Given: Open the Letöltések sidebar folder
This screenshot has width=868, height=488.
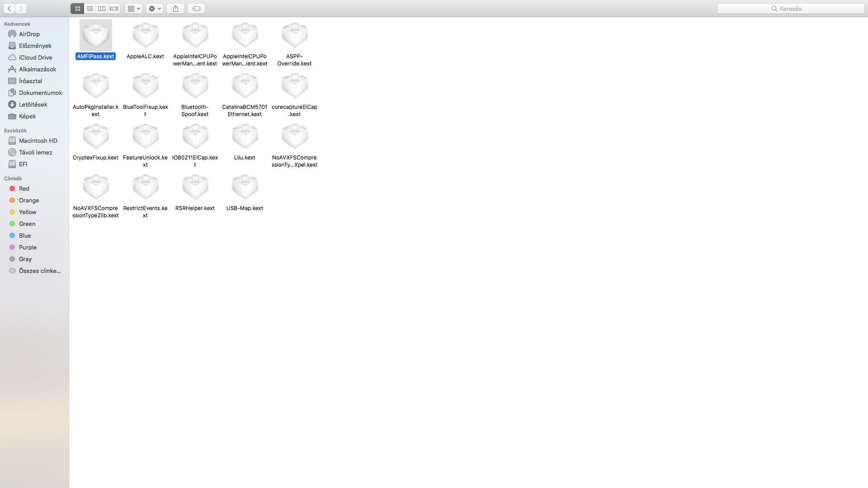Looking at the screenshot, I should click(x=33, y=104).
